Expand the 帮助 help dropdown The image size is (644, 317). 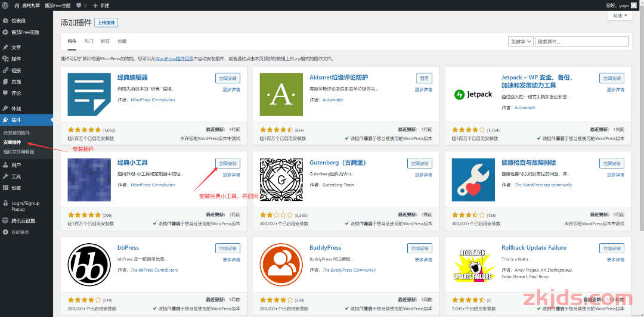point(620,16)
